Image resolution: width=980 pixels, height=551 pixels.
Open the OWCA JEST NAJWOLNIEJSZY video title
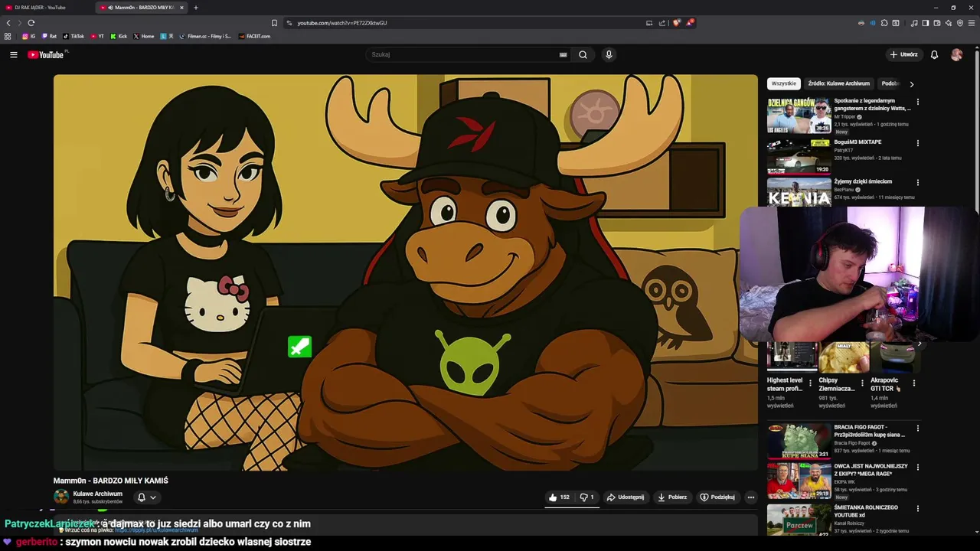click(871, 470)
